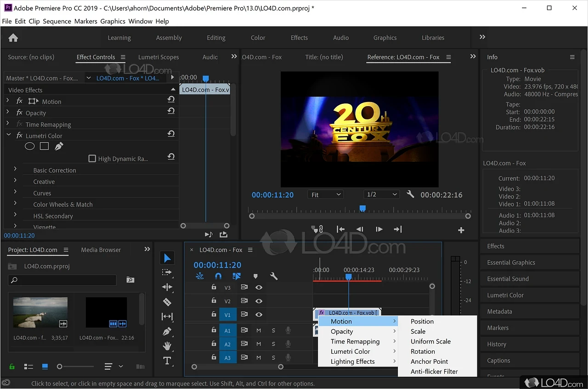Open the 1/2 playback resolution dropdown
This screenshot has height=389, width=588.
click(x=381, y=195)
